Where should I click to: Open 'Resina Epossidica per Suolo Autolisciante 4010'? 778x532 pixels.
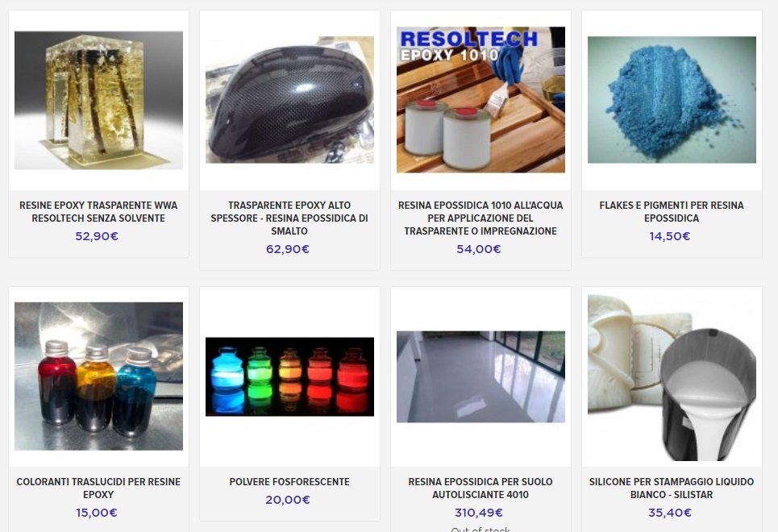pos(481,488)
